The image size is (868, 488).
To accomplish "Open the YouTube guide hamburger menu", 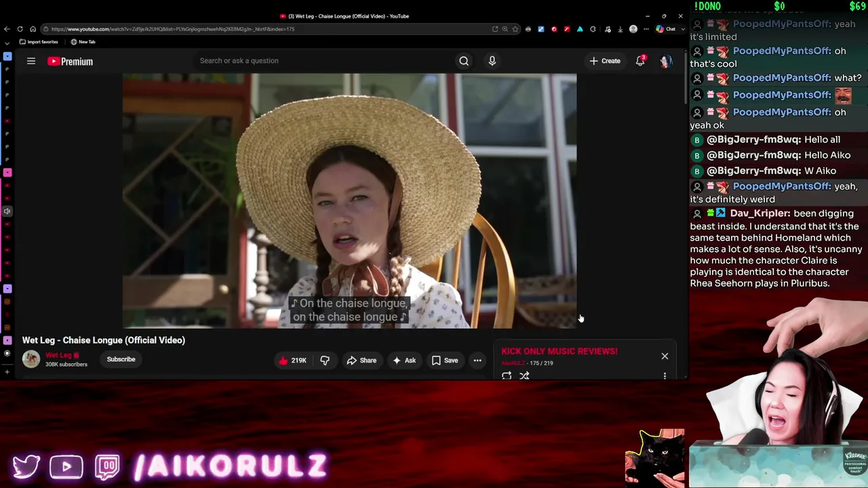I will click(31, 61).
